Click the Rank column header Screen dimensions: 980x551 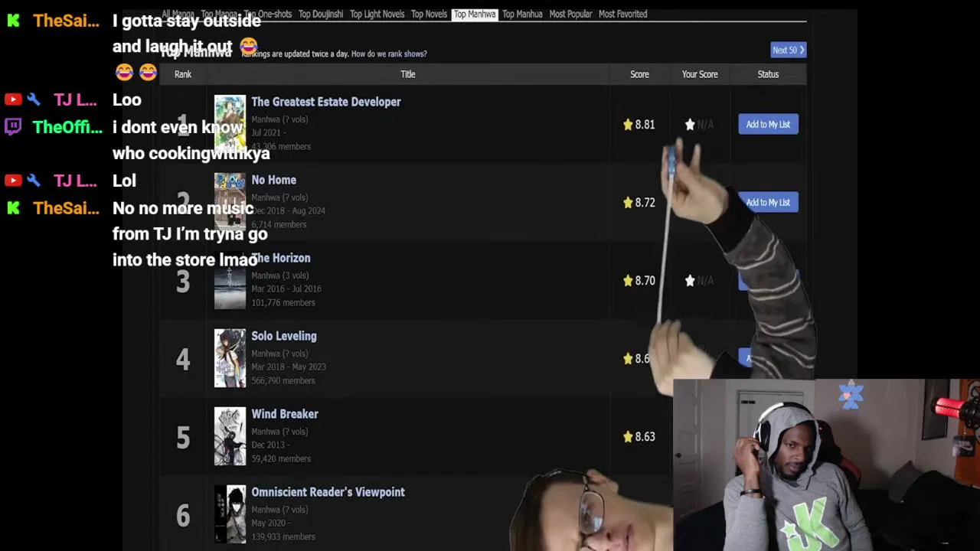coord(183,74)
